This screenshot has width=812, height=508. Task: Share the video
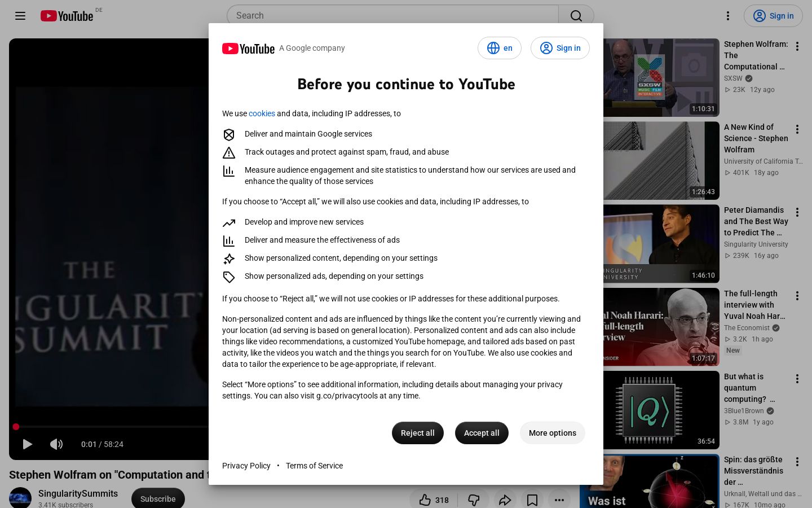(x=505, y=500)
